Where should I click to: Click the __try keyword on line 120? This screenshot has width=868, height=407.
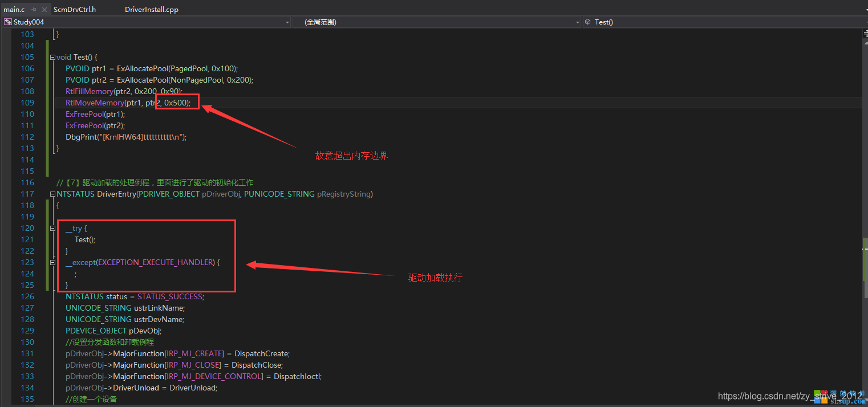pyautogui.click(x=74, y=228)
